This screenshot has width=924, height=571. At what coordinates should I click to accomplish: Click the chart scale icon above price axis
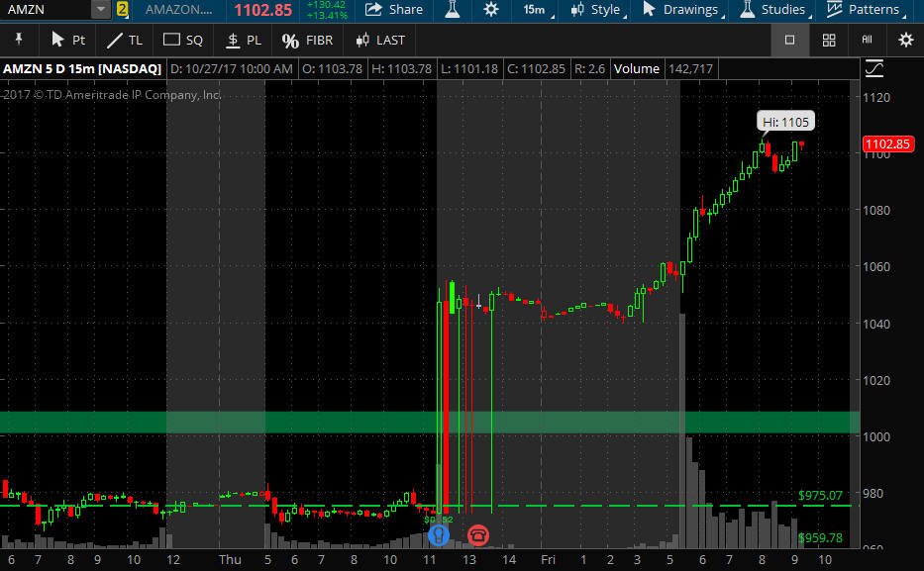tap(874, 69)
